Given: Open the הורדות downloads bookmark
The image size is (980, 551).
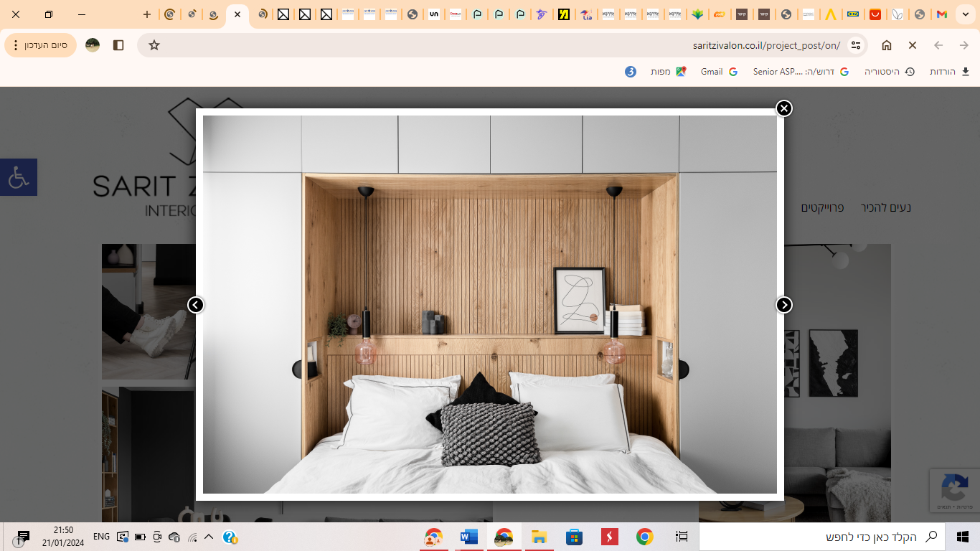Looking at the screenshot, I should click(x=950, y=72).
